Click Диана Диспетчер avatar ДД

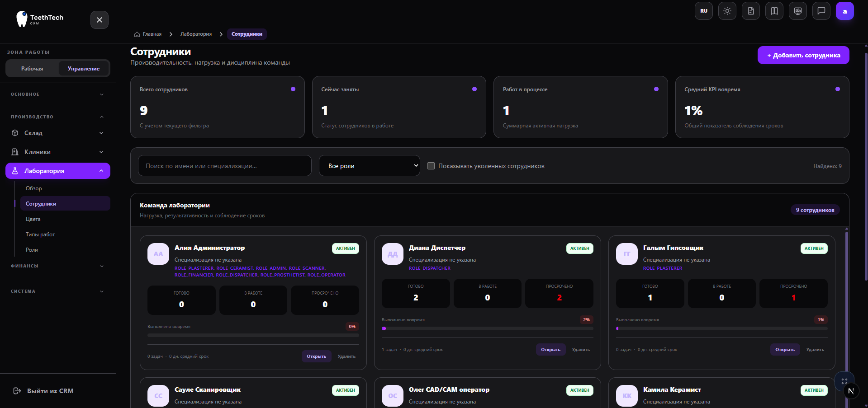393,254
